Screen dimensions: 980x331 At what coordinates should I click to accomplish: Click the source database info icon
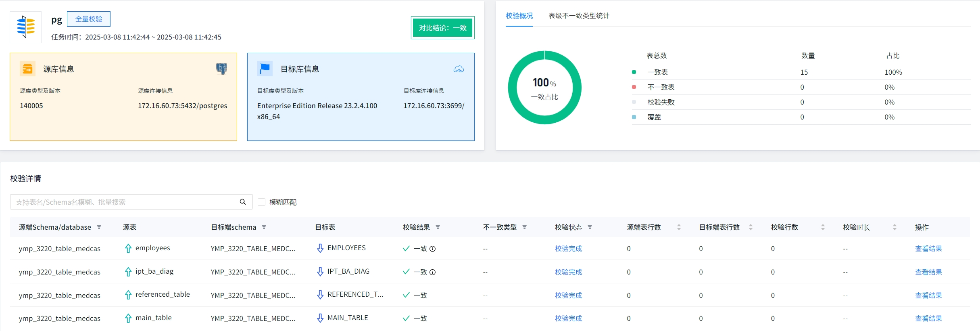click(x=27, y=69)
